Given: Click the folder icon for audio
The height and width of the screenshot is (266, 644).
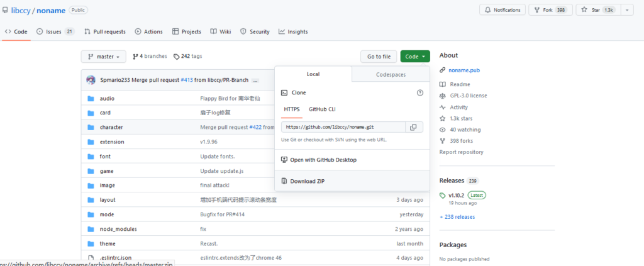Looking at the screenshot, I should tap(91, 99).
